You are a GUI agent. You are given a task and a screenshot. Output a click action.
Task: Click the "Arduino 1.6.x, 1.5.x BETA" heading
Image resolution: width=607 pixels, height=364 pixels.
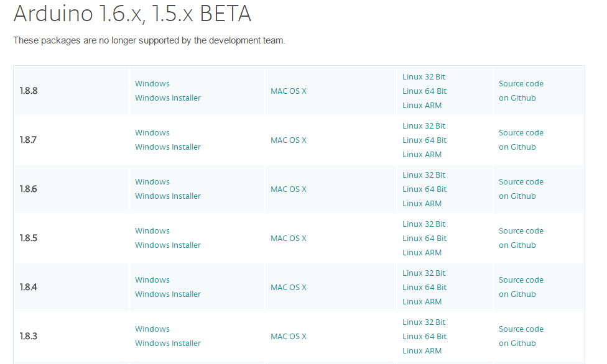[x=132, y=14]
